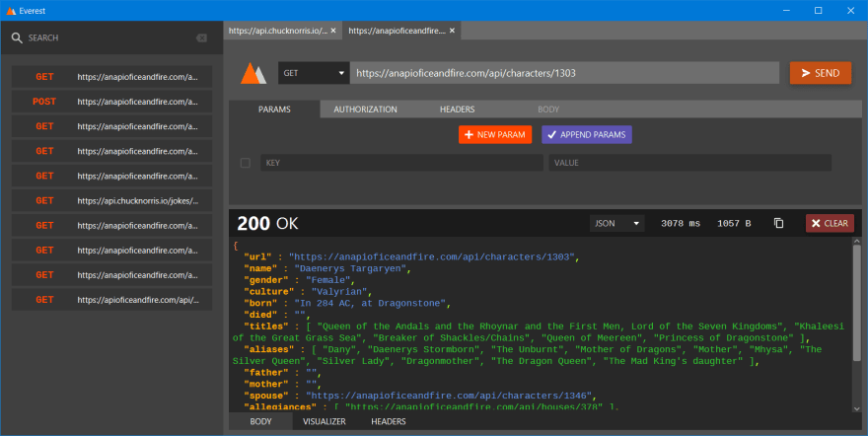
Task: Toggle the param row checkbox
Action: coord(246,163)
